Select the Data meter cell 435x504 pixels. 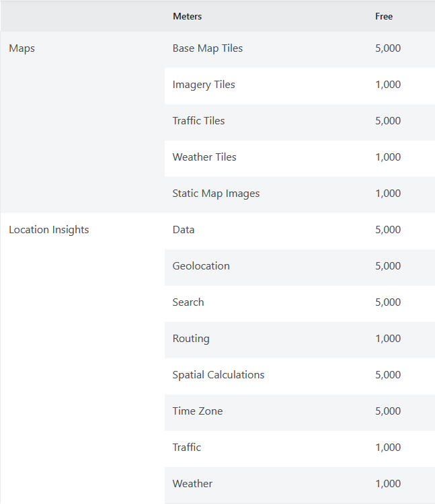click(x=184, y=230)
